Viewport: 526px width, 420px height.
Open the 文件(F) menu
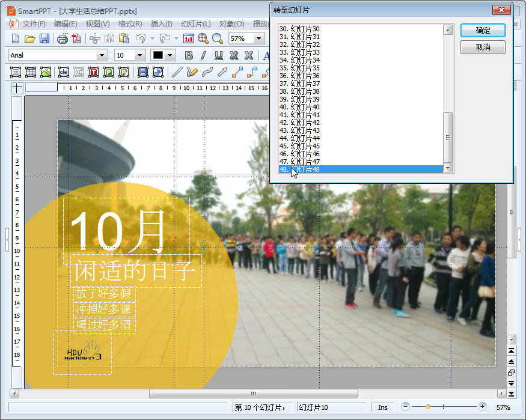34,24
